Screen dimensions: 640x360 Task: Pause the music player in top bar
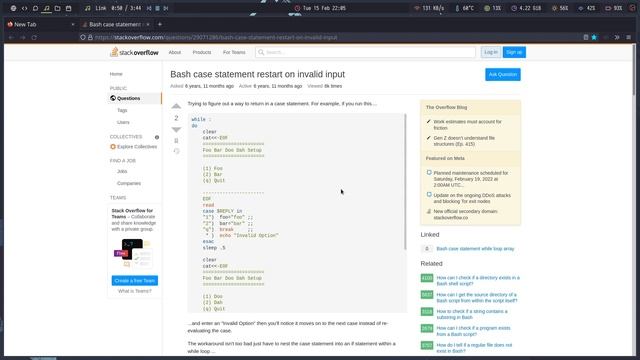pyautogui.click(x=157, y=8)
